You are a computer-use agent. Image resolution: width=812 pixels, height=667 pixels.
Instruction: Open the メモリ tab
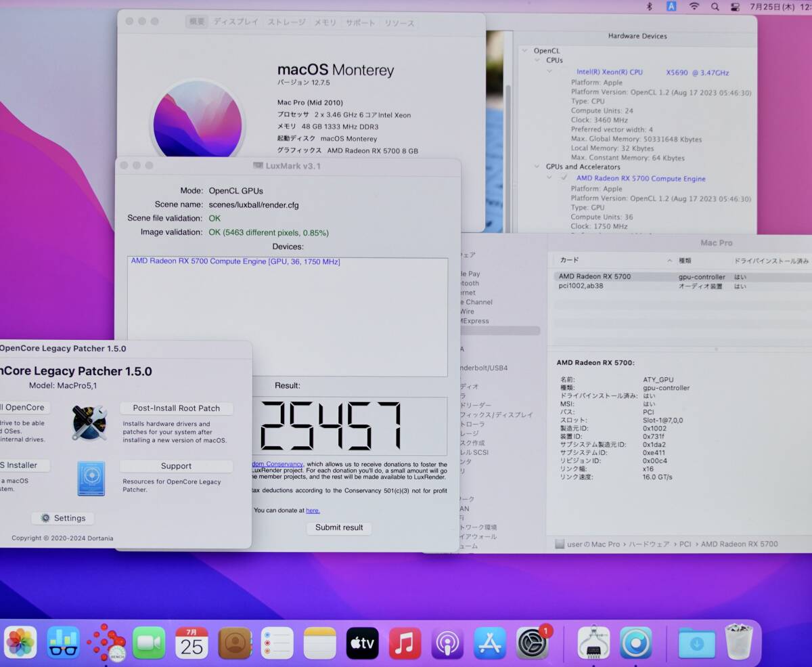(325, 22)
